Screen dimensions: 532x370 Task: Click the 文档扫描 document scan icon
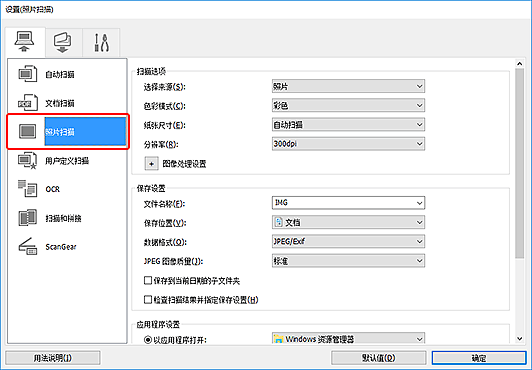(27, 103)
